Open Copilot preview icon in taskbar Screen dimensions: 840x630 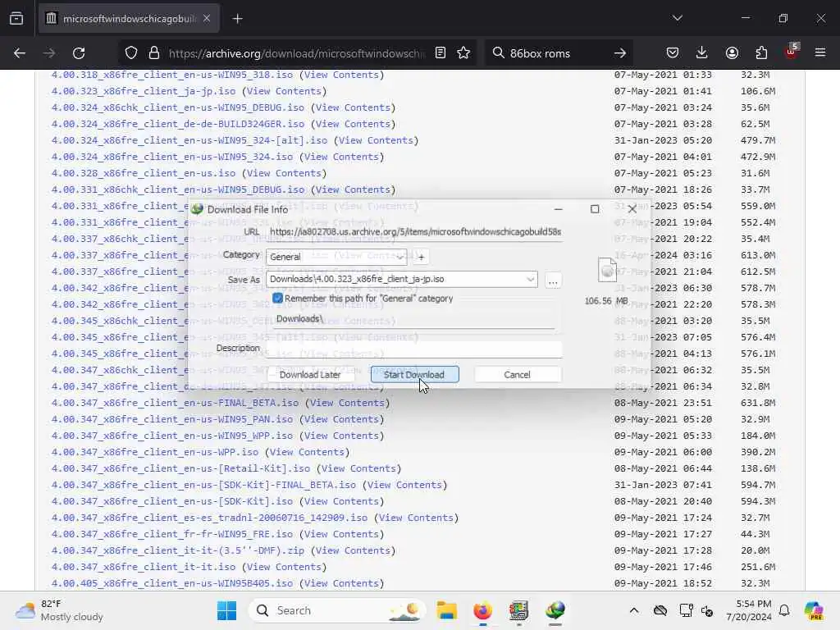click(814, 610)
